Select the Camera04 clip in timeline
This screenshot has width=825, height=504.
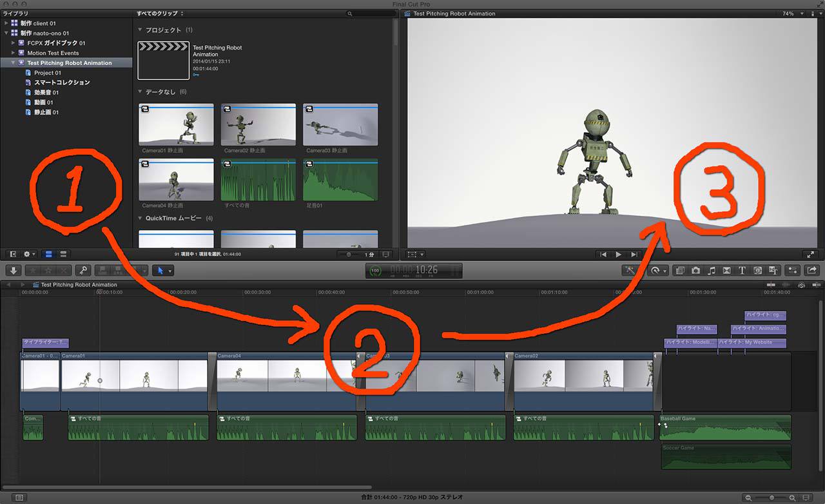click(286, 382)
